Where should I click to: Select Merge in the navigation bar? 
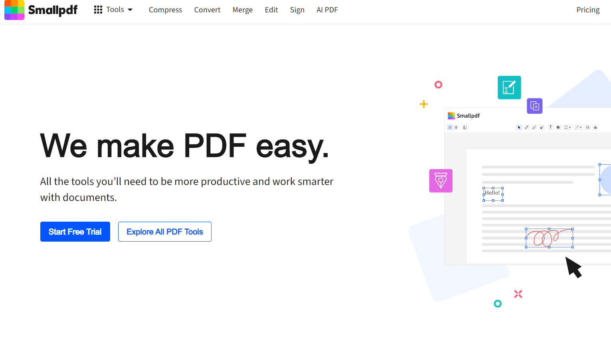243,10
